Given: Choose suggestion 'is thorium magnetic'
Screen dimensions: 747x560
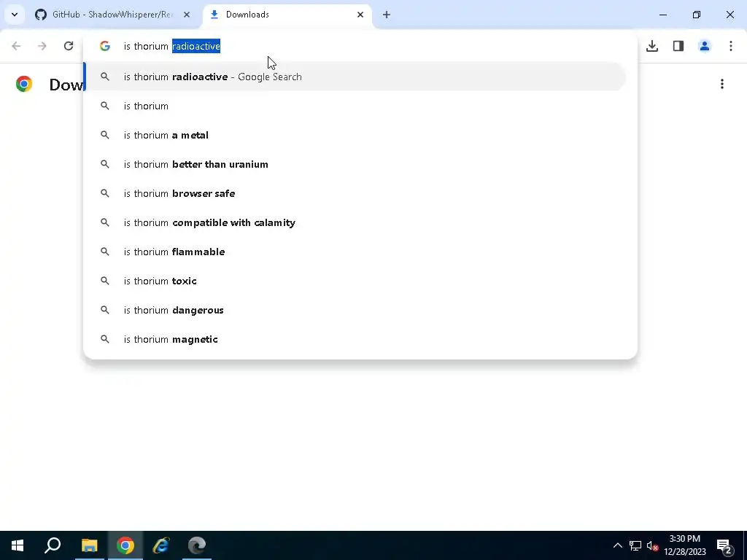Looking at the screenshot, I should pos(355,339).
